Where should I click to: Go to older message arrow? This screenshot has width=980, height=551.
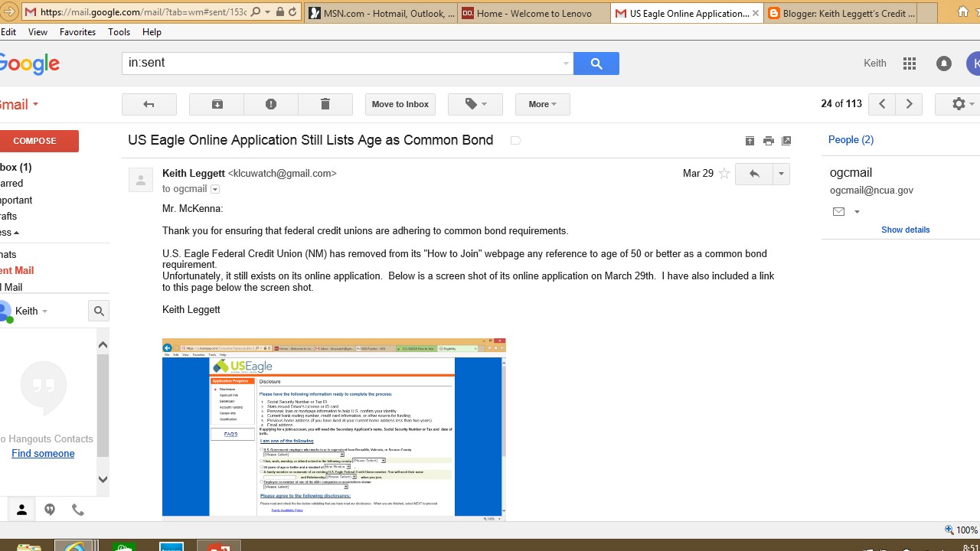click(909, 104)
